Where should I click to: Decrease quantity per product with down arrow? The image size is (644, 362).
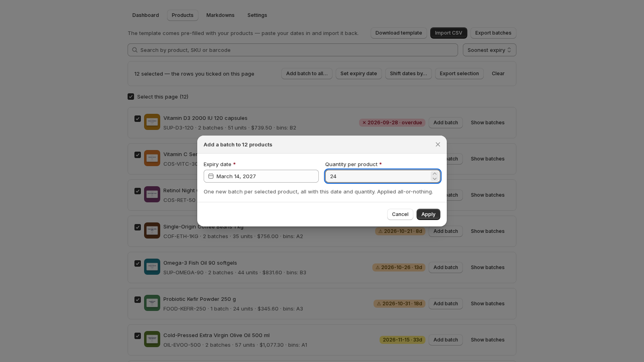pos(435,179)
